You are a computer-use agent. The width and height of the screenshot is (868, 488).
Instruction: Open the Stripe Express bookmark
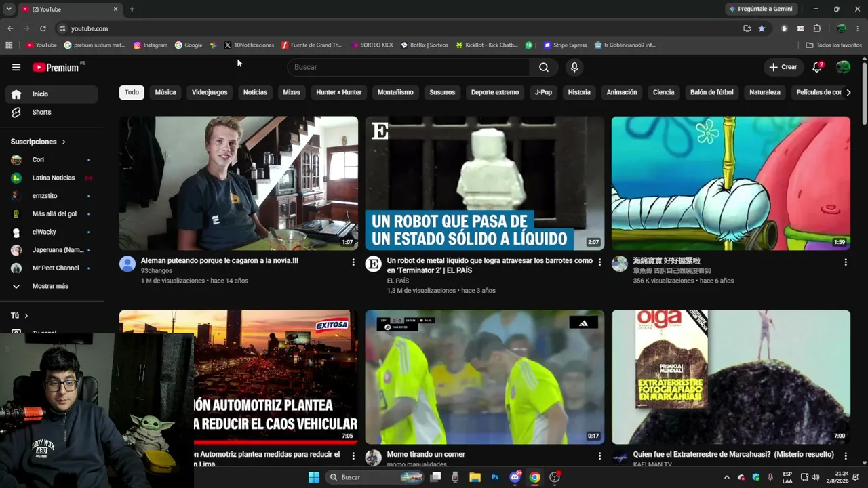(564, 45)
